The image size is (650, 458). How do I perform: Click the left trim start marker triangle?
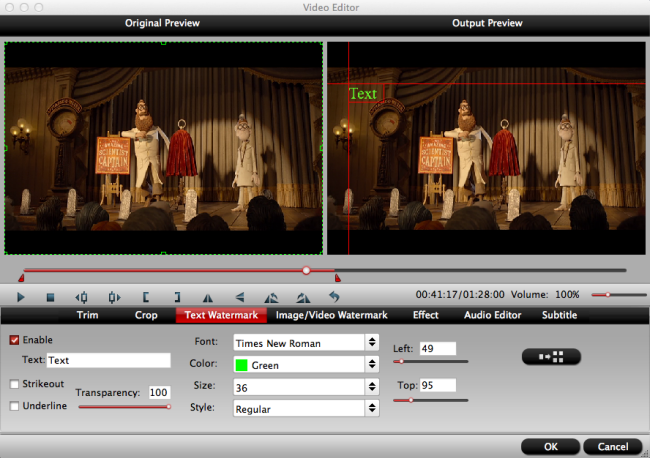pyautogui.click(x=21, y=278)
